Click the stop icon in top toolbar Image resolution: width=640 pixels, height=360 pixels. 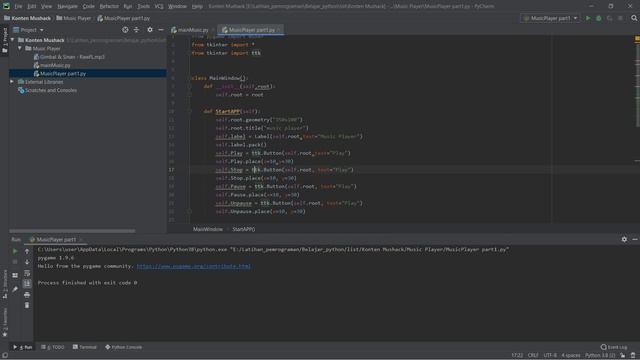click(x=620, y=18)
